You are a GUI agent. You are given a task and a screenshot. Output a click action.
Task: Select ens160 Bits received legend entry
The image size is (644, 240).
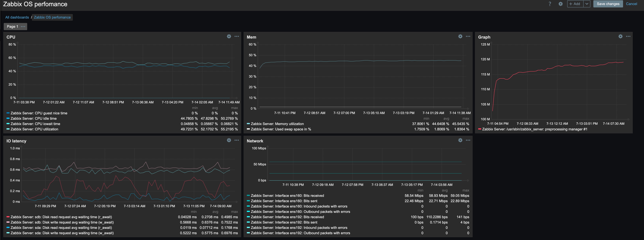pos(287,196)
